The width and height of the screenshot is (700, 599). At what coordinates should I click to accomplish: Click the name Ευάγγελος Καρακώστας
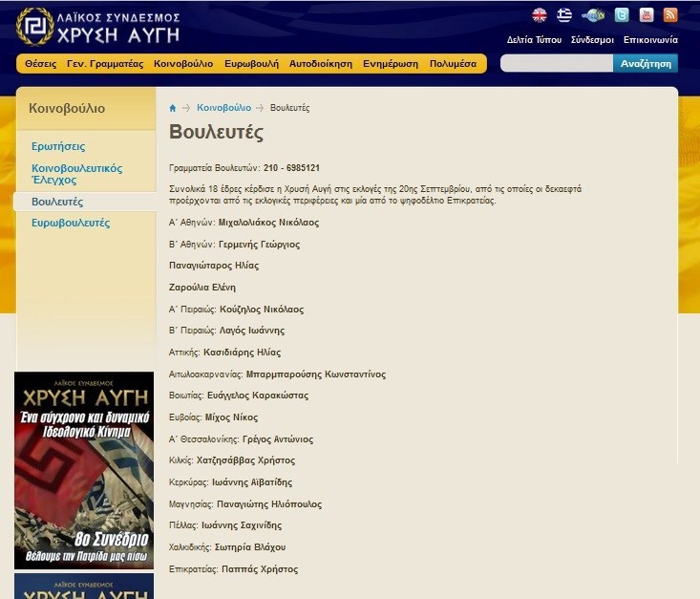(x=258, y=396)
